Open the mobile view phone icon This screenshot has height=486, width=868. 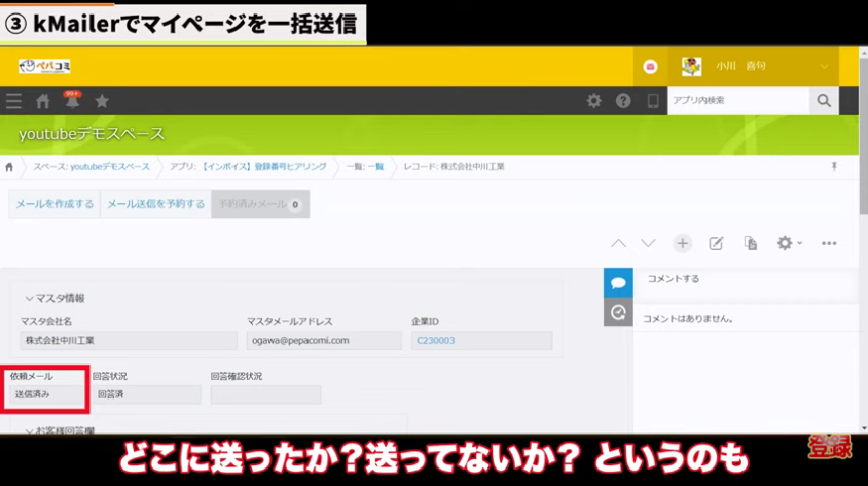point(653,100)
